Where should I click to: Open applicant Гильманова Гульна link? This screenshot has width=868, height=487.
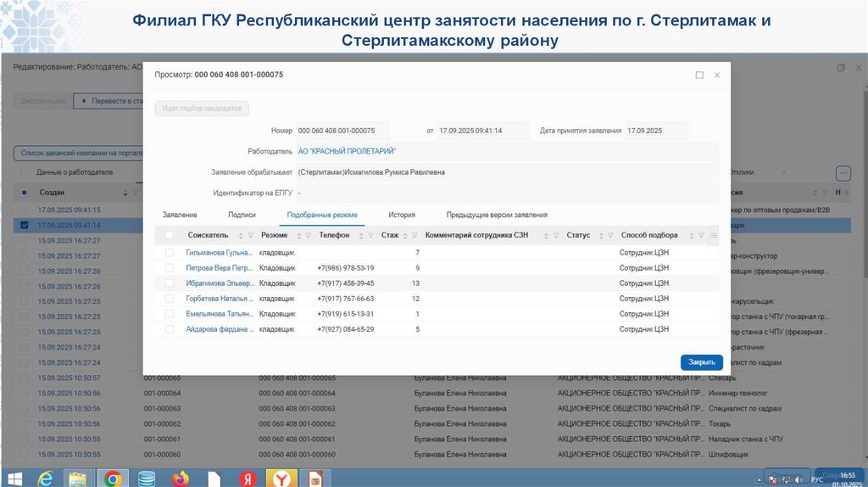click(220, 253)
